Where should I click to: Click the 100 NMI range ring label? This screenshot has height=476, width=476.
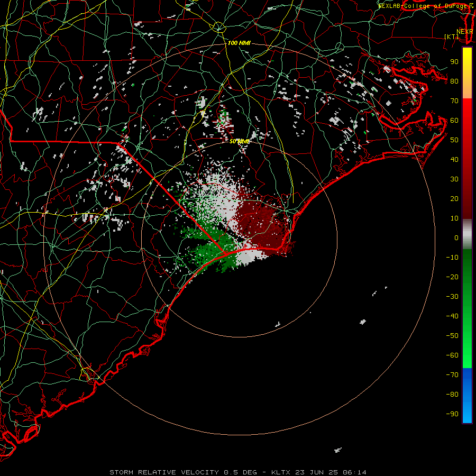[239, 43]
